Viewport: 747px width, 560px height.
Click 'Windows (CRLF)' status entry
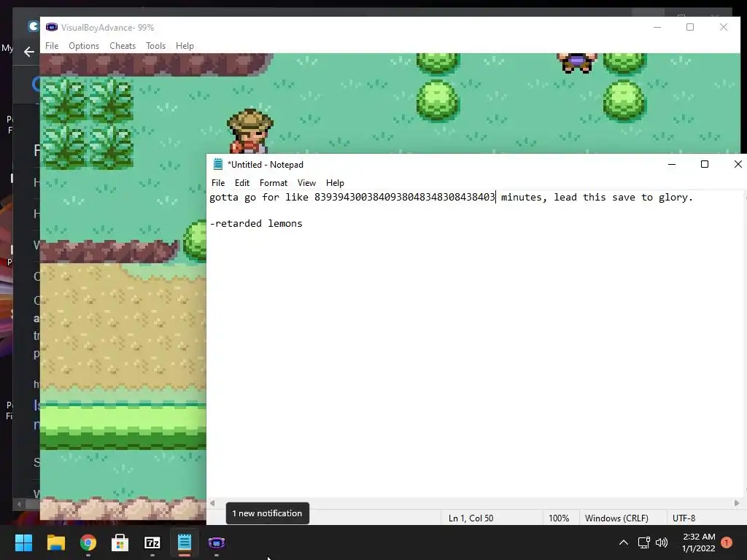pyautogui.click(x=616, y=518)
